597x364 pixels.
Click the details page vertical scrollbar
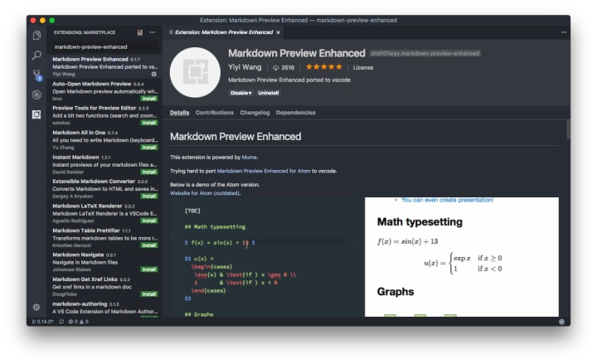(x=568, y=129)
